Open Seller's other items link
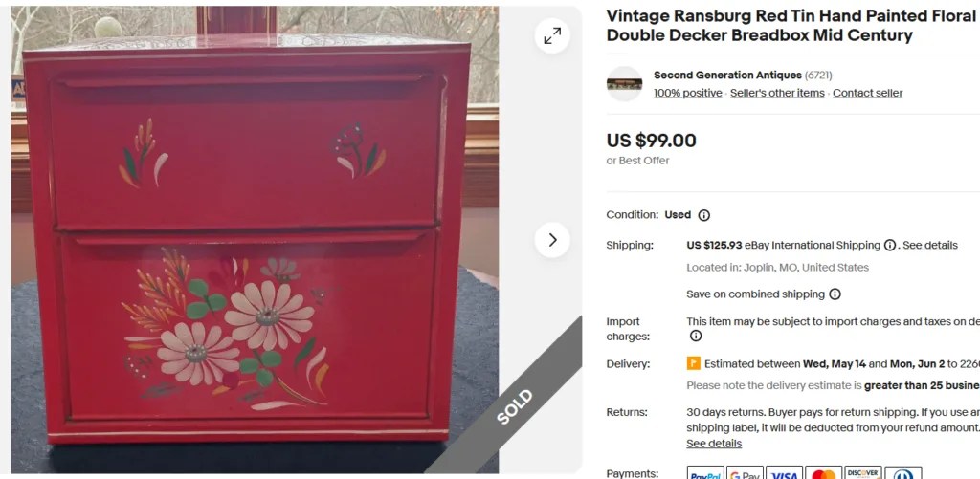 777,93
